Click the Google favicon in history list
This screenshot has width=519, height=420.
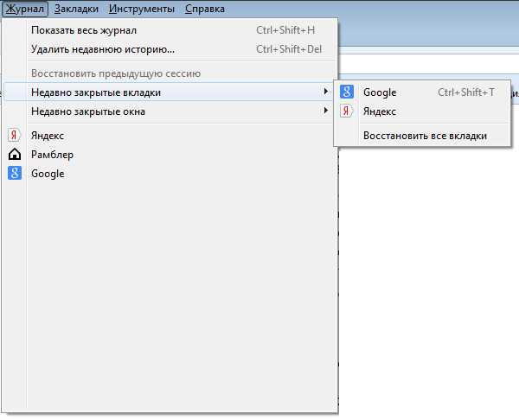pyautogui.click(x=14, y=173)
